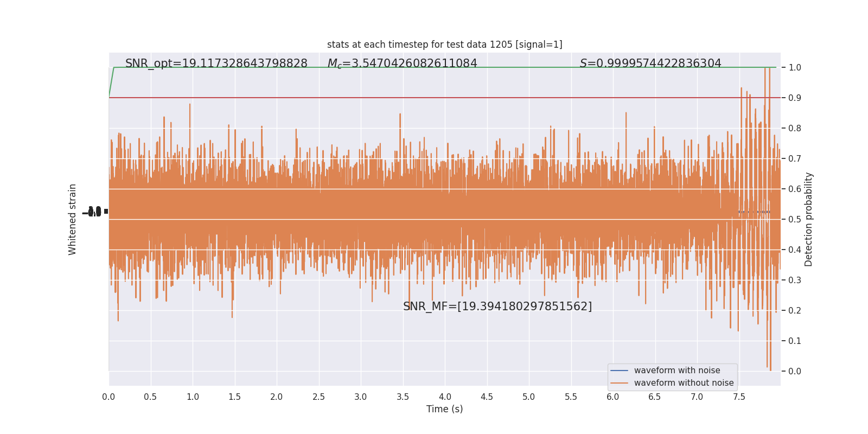Screen dimensions: 868x434
Task: Click the 0.4 tick on the probability axis
Action: pyautogui.click(x=795, y=250)
